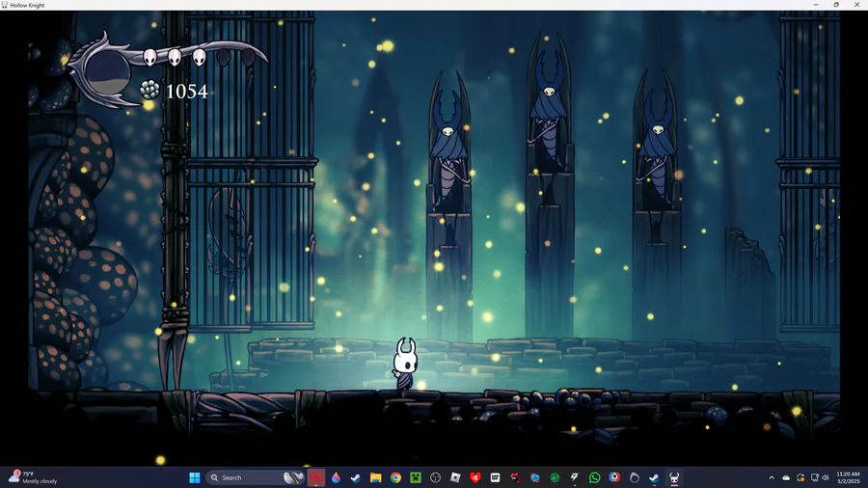Open OneDrive cloud tray icon
Image resolution: width=868 pixels, height=488 pixels.
click(786, 477)
